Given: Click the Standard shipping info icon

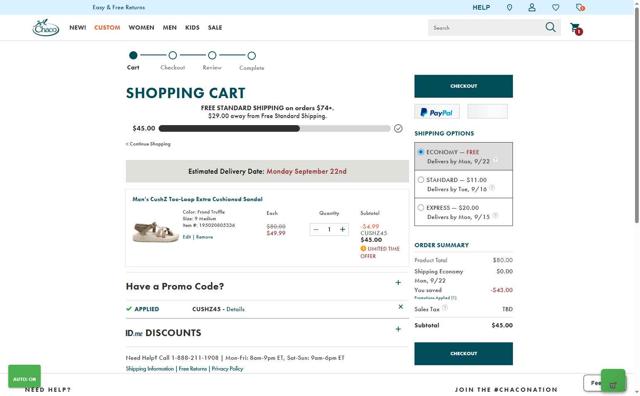Looking at the screenshot, I should click(x=492, y=188).
